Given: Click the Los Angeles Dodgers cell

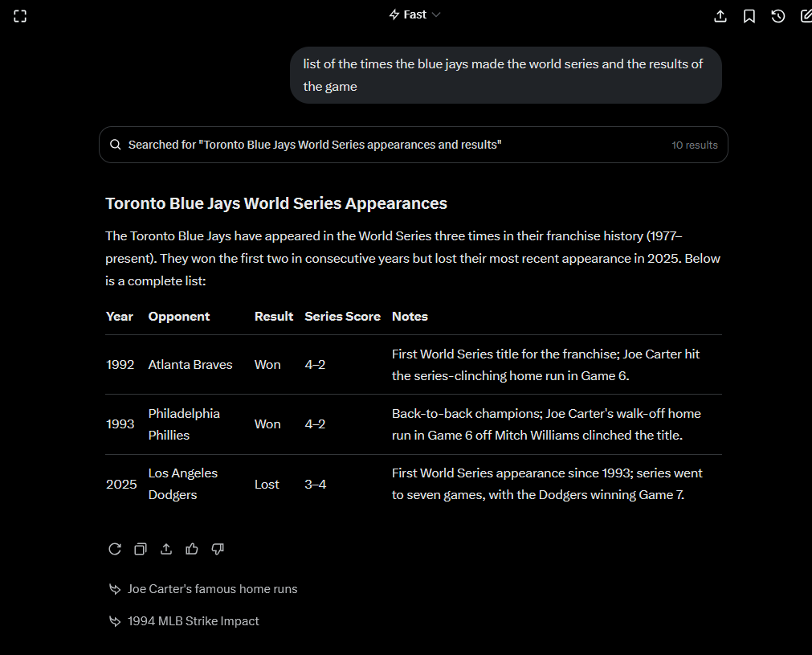Looking at the screenshot, I should click(183, 484).
